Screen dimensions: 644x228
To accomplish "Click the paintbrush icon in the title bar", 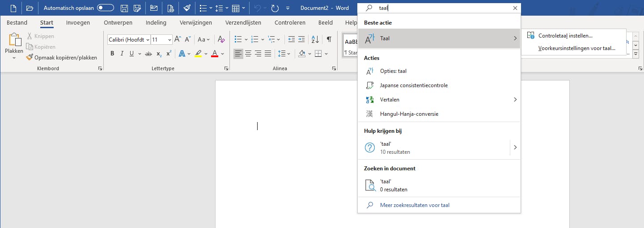I will pos(187,8).
